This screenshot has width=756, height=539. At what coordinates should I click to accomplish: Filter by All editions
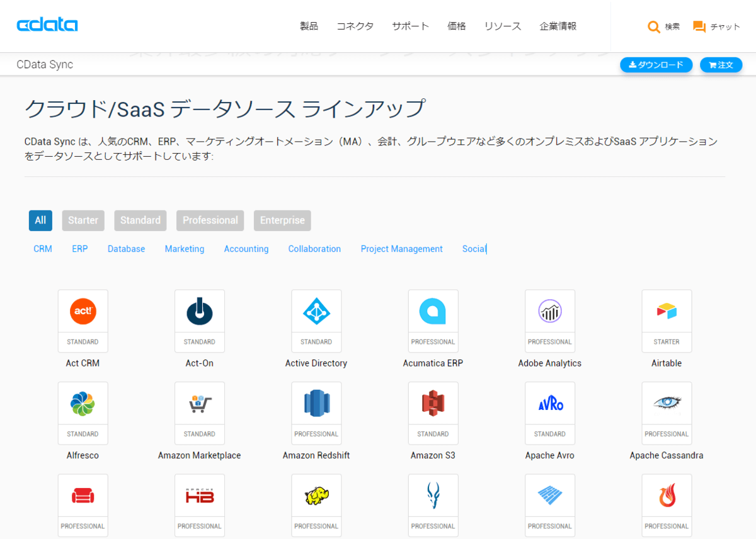[40, 220]
